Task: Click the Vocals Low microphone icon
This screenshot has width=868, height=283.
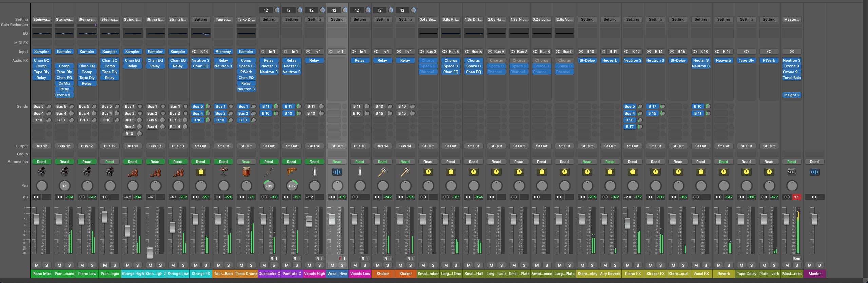Action: 360,172
